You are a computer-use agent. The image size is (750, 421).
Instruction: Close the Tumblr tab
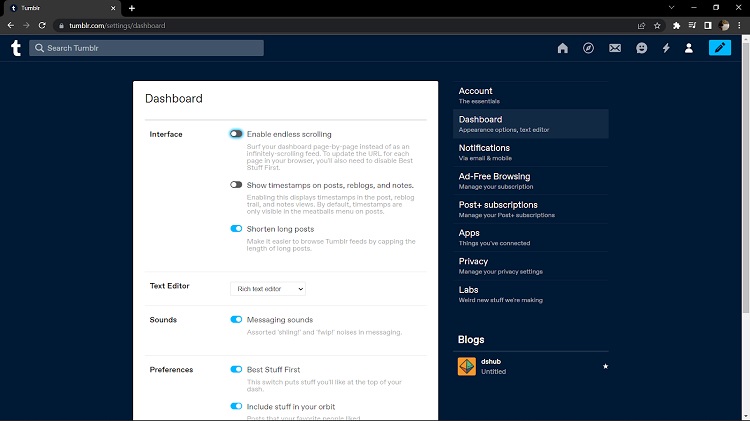[x=113, y=8]
